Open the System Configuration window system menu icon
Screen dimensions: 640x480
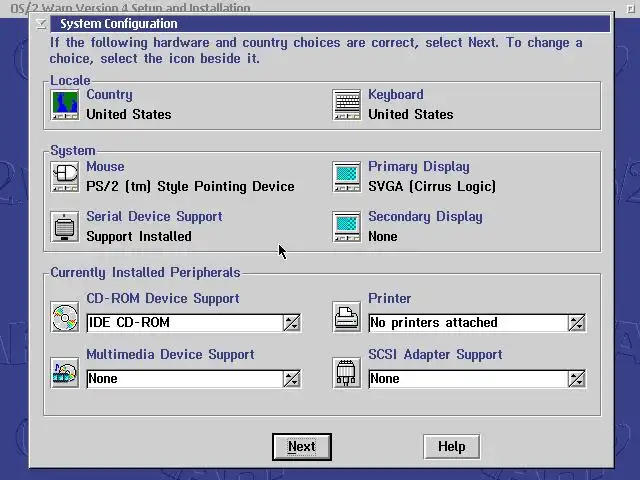[41, 24]
